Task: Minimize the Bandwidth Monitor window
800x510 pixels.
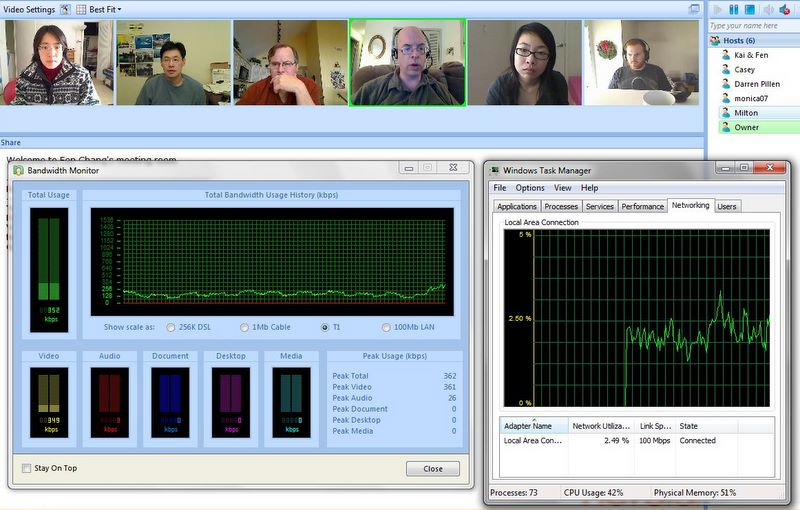Action: (409, 168)
